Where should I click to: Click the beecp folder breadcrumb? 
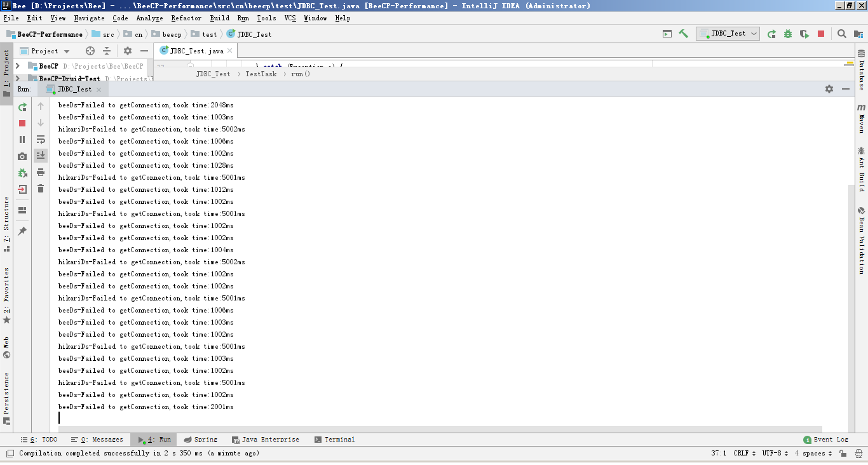click(x=166, y=34)
